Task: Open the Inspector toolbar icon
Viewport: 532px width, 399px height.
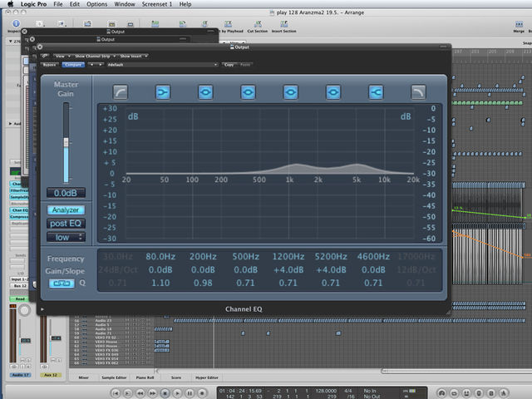Action: (x=16, y=23)
